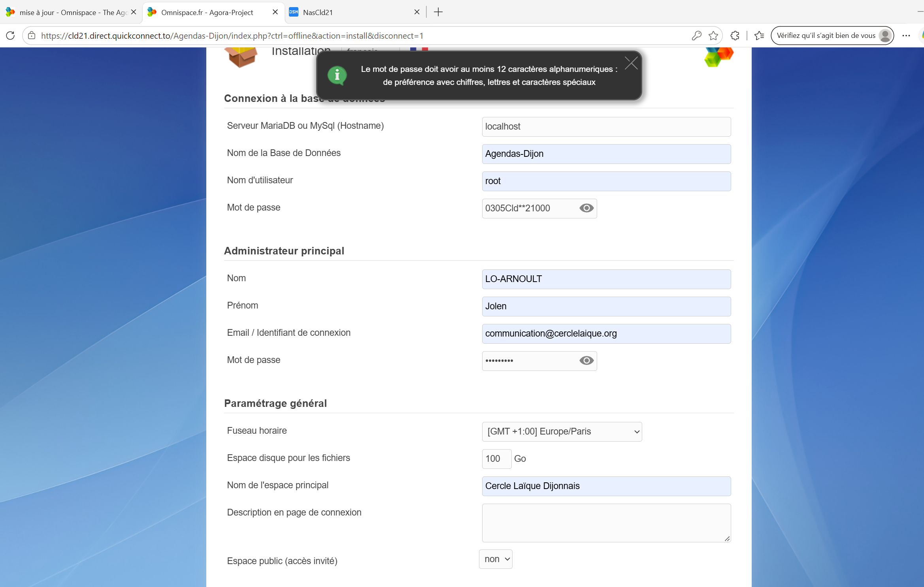Reload the page with the refresh icon
Screen dimensions: 924x587
point(11,36)
